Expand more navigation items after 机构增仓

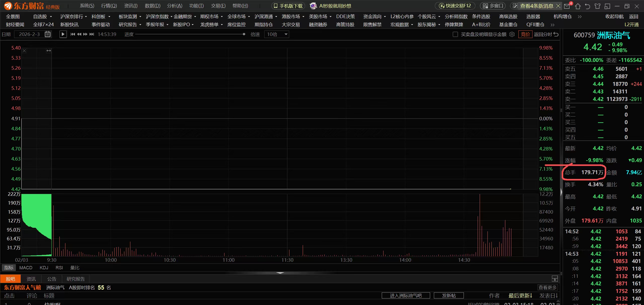[x=580, y=17]
